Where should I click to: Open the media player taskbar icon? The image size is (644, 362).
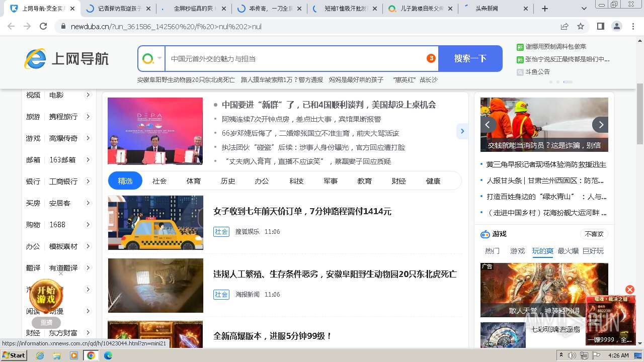click(x=74, y=355)
